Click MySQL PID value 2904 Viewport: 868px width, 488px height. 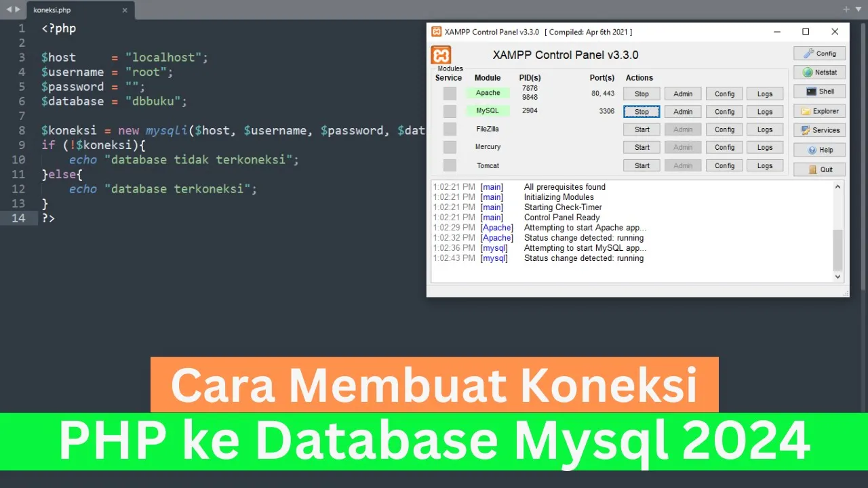(530, 110)
